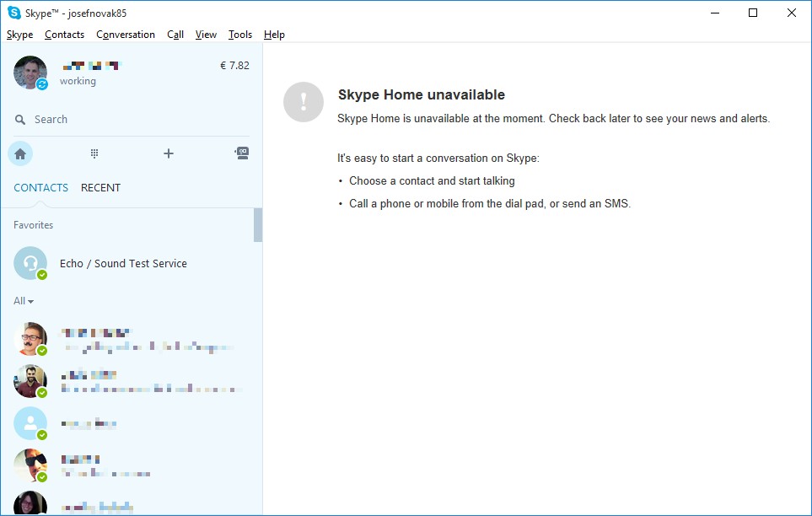This screenshot has height=516, width=812.
Task: Open the View menu
Action: (x=206, y=35)
